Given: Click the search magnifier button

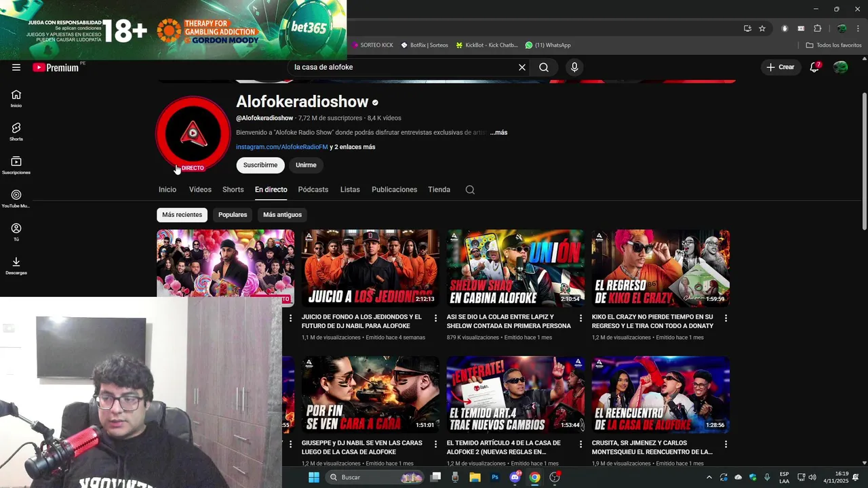Looking at the screenshot, I should point(544,67).
